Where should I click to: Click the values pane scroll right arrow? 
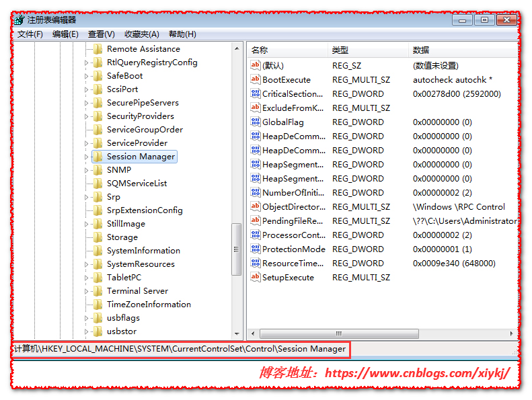[x=512, y=333]
